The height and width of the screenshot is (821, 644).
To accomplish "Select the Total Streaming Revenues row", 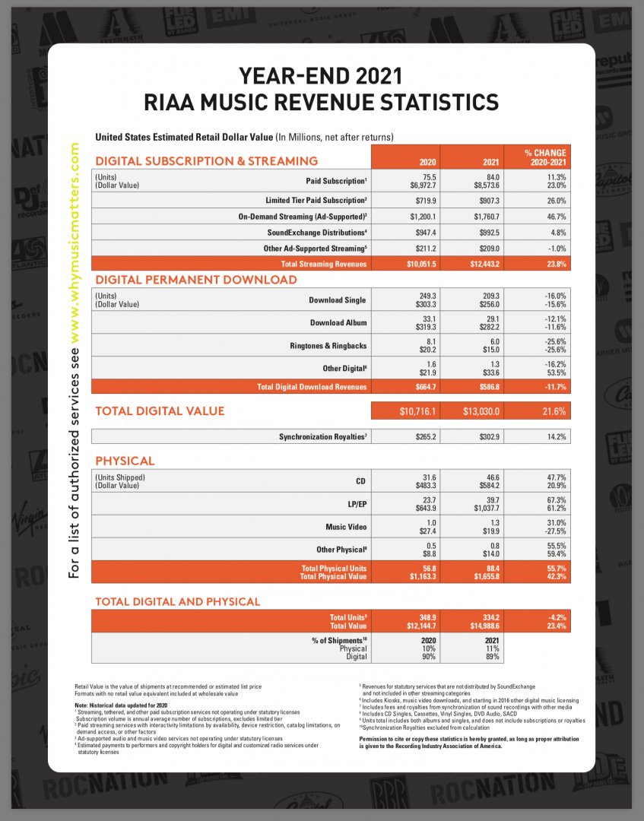I will tap(331, 263).
